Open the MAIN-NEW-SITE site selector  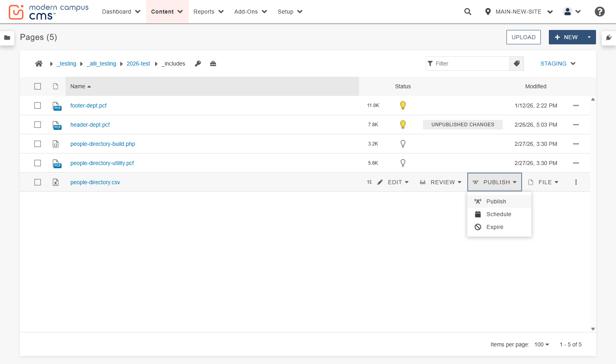518,12
